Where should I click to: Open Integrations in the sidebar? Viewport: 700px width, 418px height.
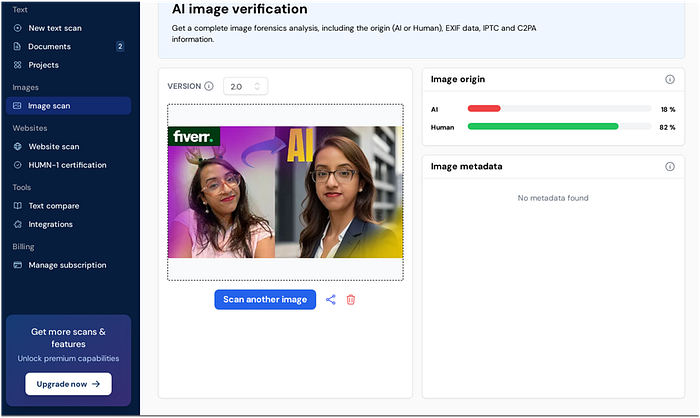[50, 224]
